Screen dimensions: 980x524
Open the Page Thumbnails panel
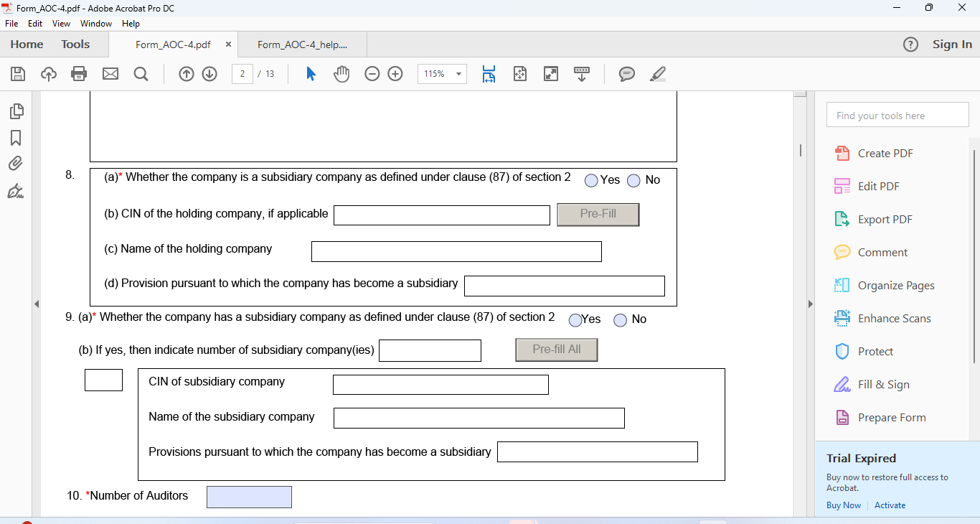16,111
